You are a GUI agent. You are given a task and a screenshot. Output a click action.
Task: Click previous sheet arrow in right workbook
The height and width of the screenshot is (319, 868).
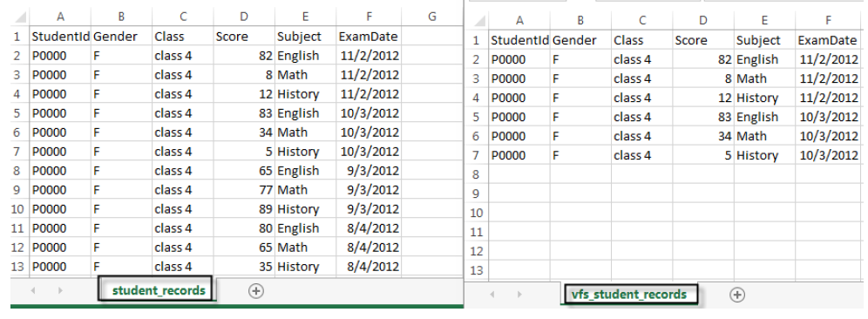pyautogui.click(x=492, y=295)
